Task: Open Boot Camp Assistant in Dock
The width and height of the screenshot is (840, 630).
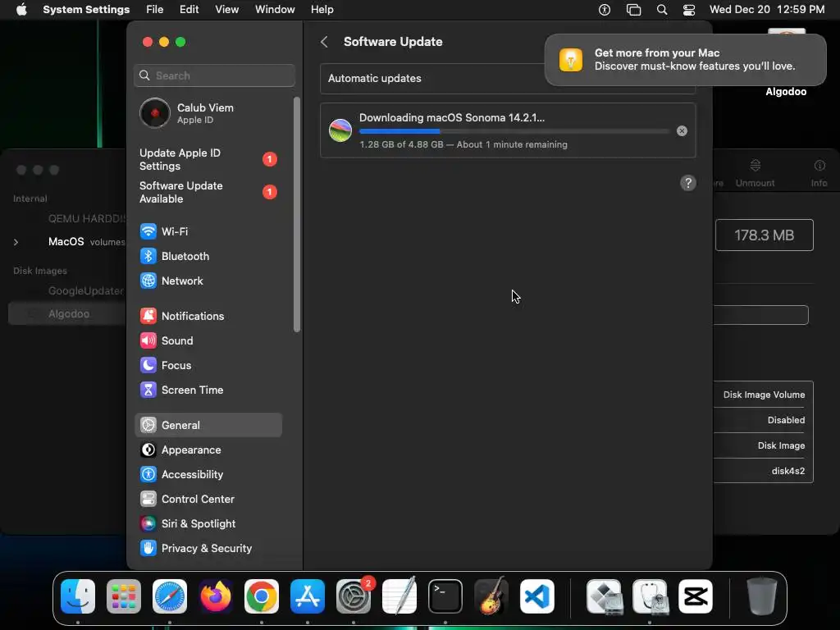Action: click(x=605, y=596)
